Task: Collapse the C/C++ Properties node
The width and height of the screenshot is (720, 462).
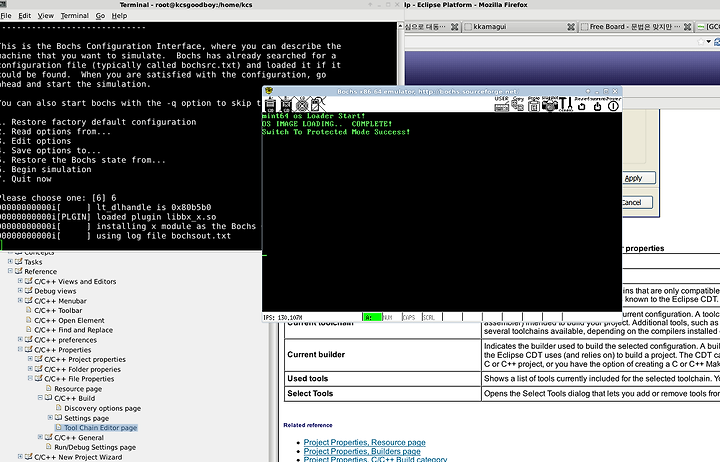Action: (20, 349)
